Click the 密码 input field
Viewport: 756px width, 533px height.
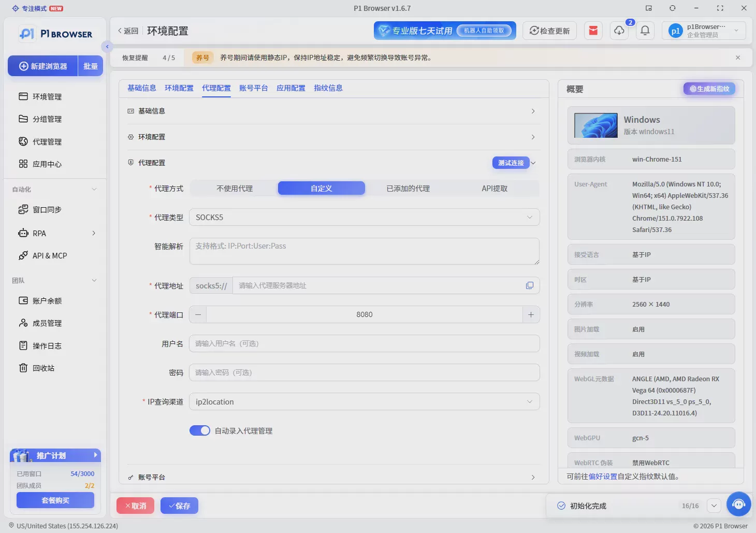(365, 372)
